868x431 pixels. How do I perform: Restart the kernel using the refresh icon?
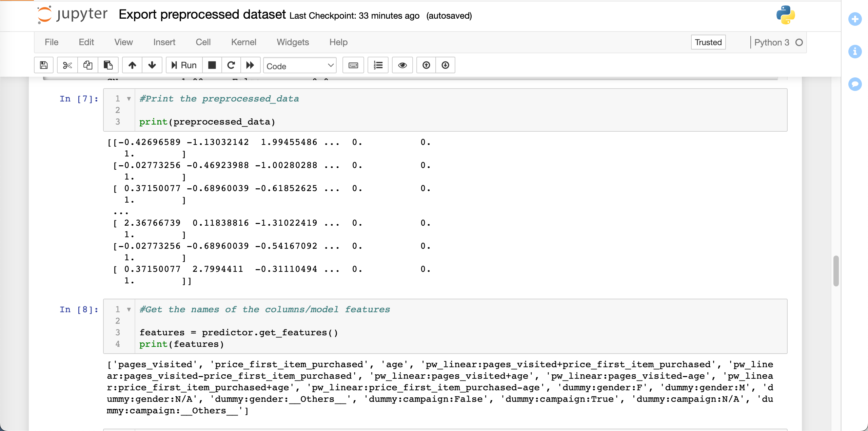(x=231, y=65)
